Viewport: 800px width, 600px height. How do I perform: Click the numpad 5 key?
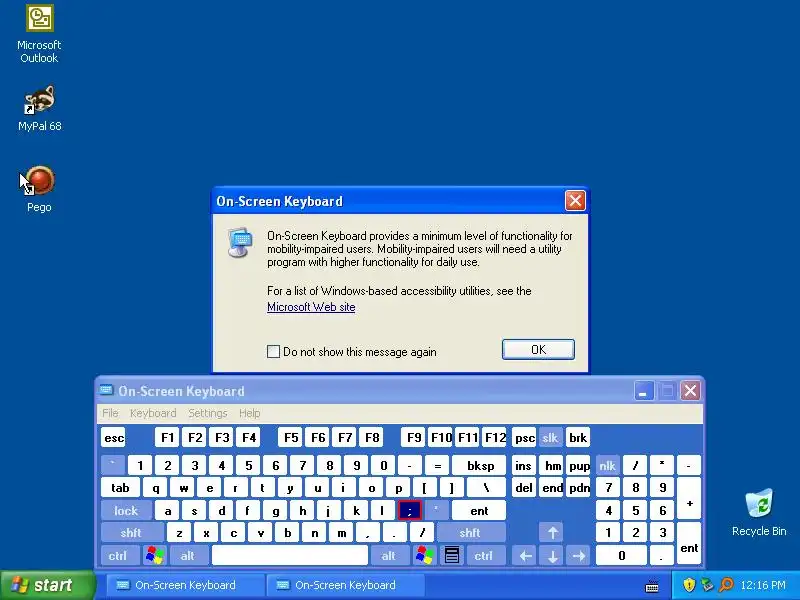pos(635,510)
